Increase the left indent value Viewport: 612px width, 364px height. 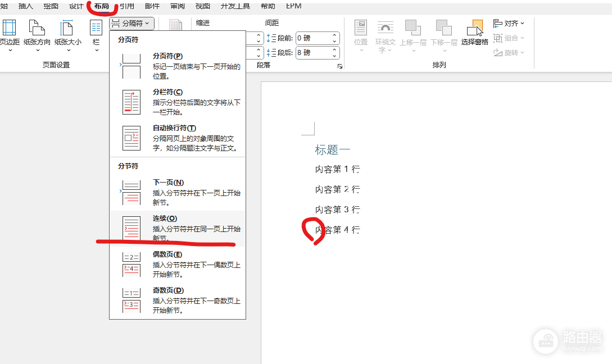point(259,35)
